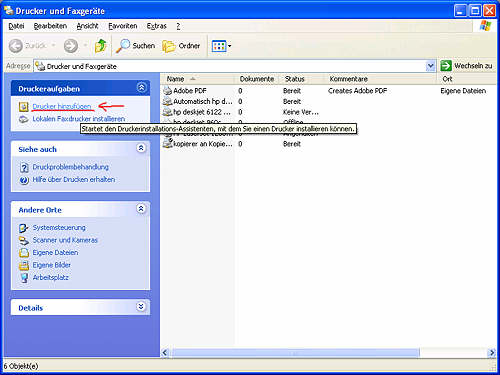Sort by the Status column header
500x375 pixels.
[302, 79]
